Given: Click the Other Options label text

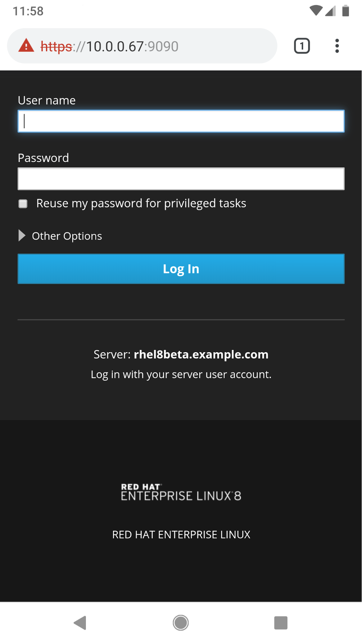Looking at the screenshot, I should tap(67, 236).
